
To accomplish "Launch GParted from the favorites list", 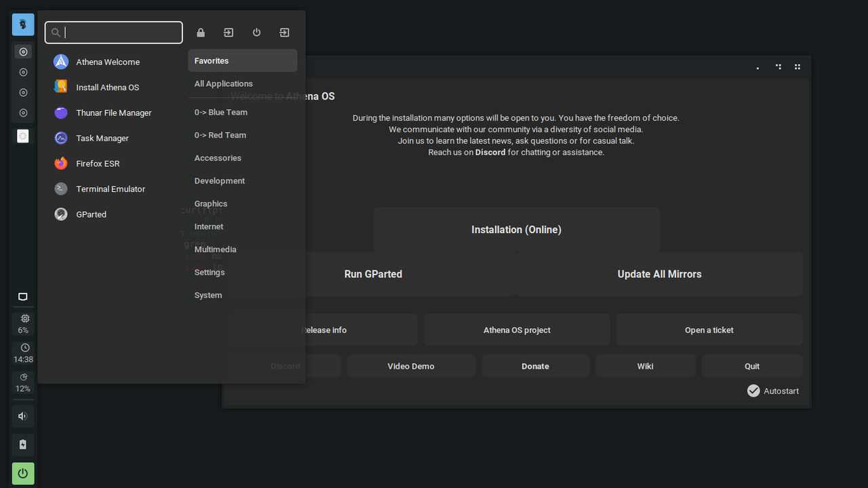I will tap(113, 214).
